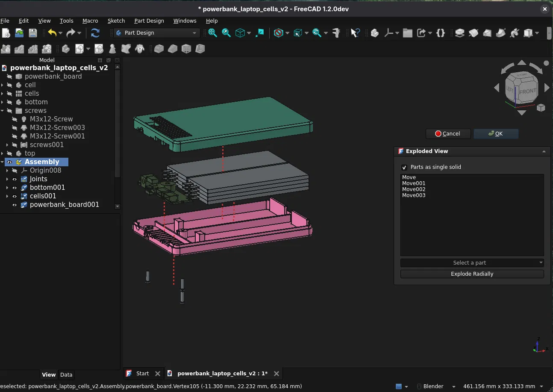Toggle visibility of bottom001 in tree
The height and width of the screenshot is (392, 553).
(15, 188)
